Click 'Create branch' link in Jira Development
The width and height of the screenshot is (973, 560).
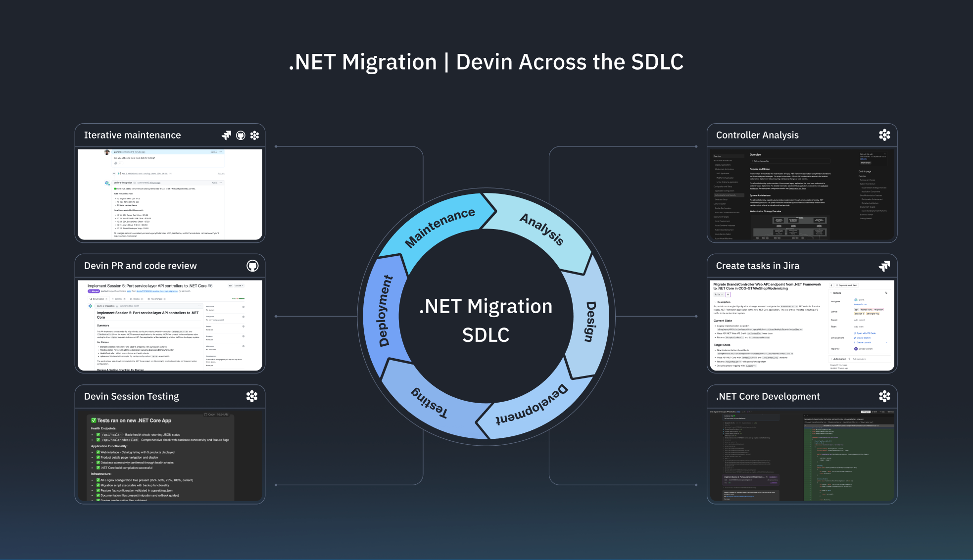tap(863, 338)
